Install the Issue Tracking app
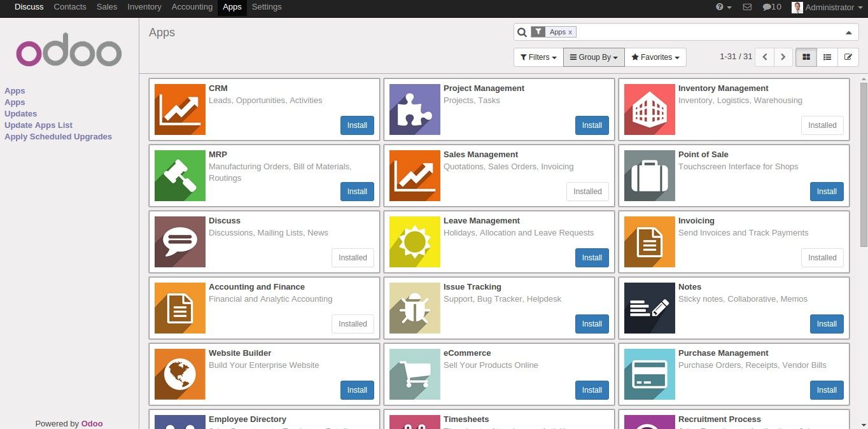Viewport: 868px width, 429px height. tap(592, 324)
